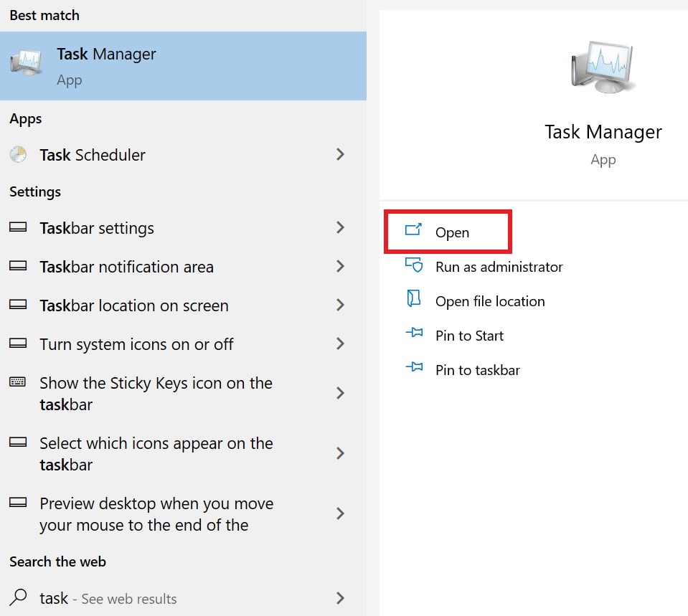Viewport: 688px width, 616px height.
Task: Select the Task Manager best match result
Action: 183,66
